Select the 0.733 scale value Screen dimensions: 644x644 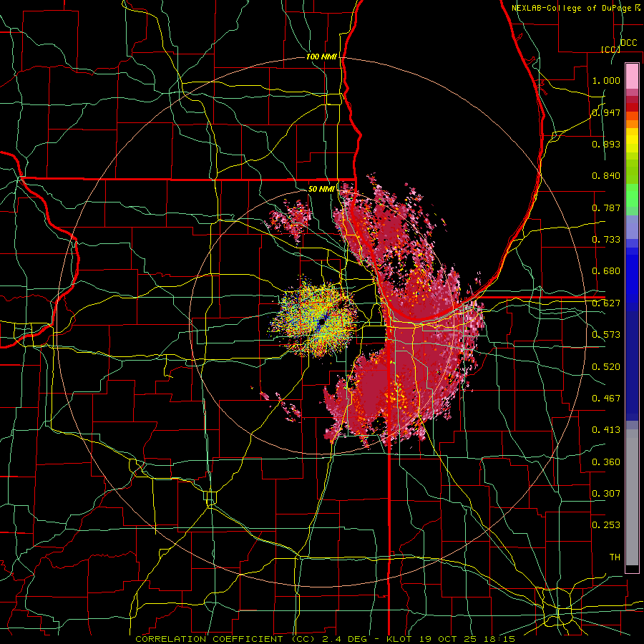click(x=606, y=240)
